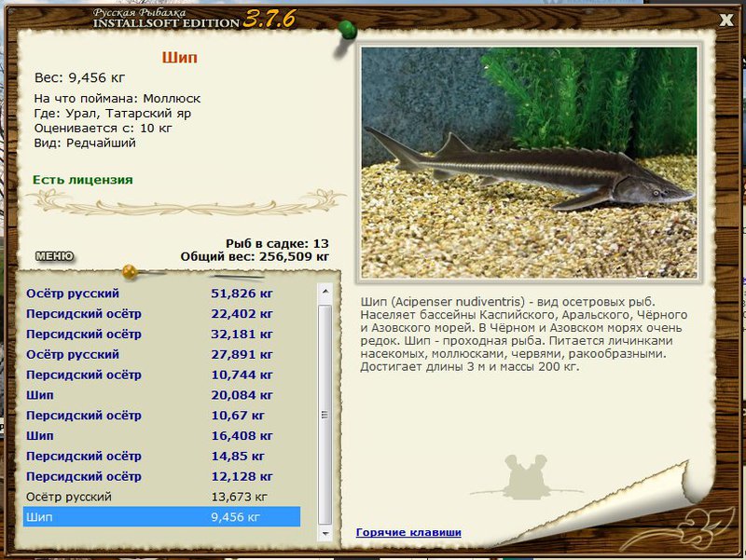Image resolution: width=746 pixels, height=560 pixels.
Task: Select the highlighted Шип 9,456 кг row
Action: [x=161, y=517]
